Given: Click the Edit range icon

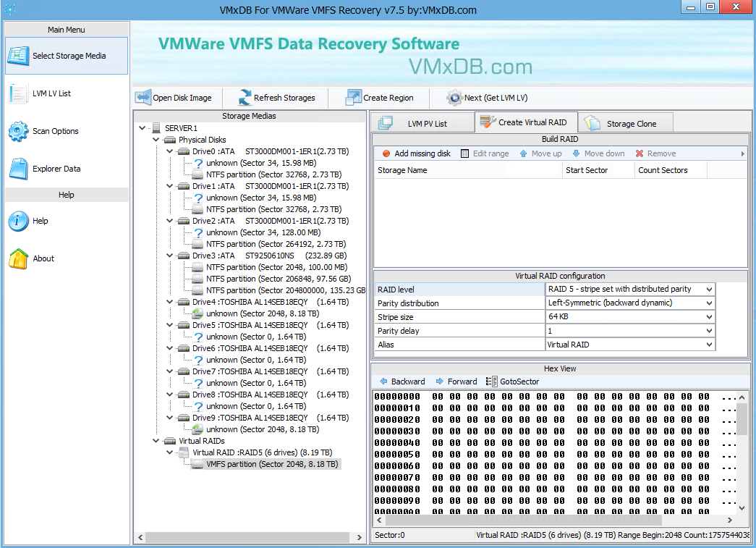Looking at the screenshot, I should 464,153.
